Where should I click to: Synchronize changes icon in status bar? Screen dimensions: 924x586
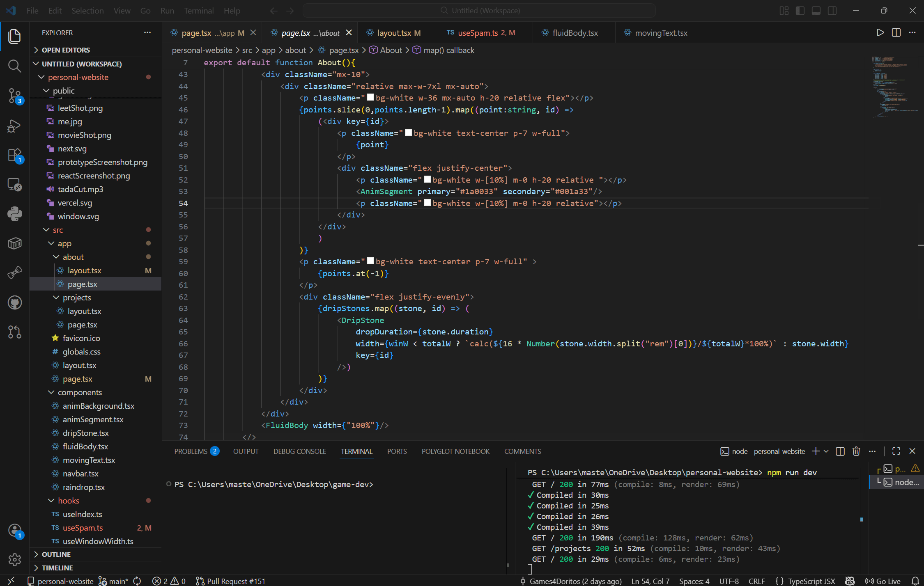[137, 581]
